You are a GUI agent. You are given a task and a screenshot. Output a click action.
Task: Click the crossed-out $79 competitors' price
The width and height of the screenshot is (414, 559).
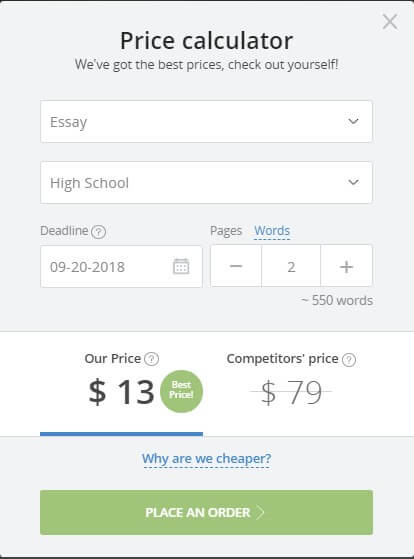[x=291, y=392]
